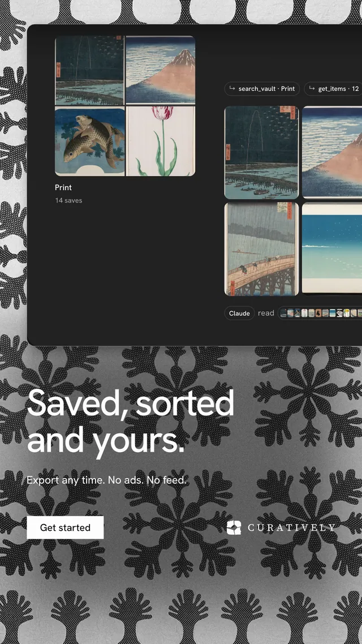This screenshot has height=644, width=362.
Task: Open the large red Fuji print in results grid
Action: click(332, 152)
